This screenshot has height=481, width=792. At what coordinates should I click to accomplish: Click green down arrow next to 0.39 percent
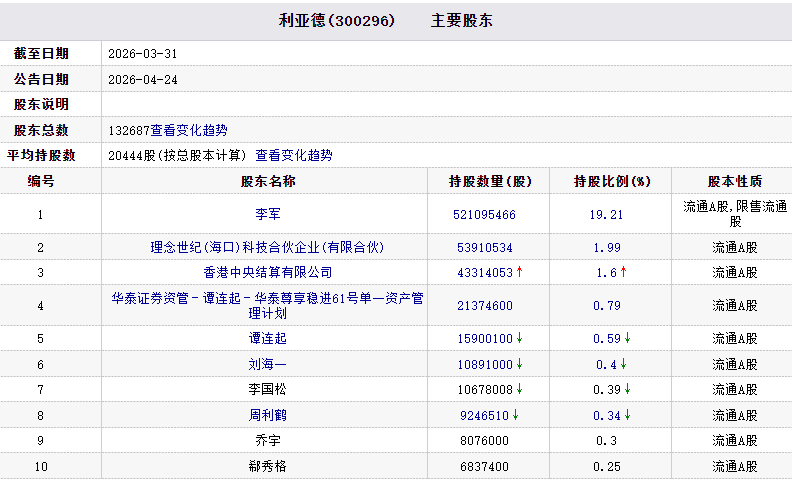(625, 389)
